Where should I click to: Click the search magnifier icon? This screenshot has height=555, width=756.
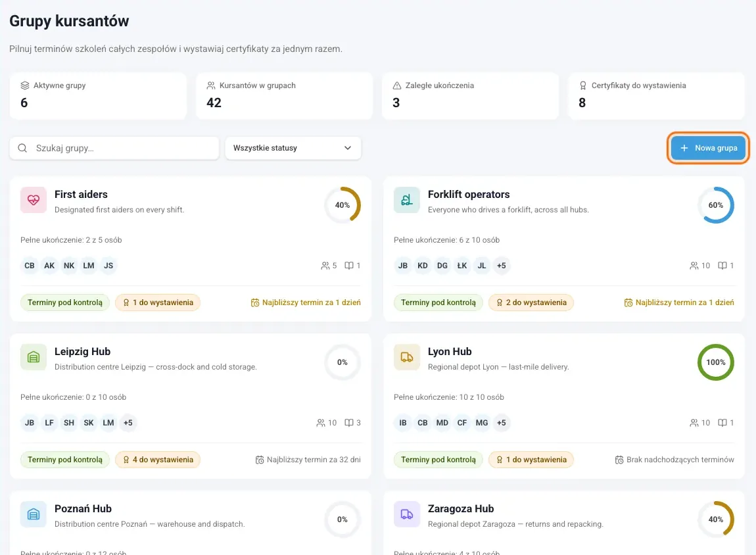(x=22, y=148)
